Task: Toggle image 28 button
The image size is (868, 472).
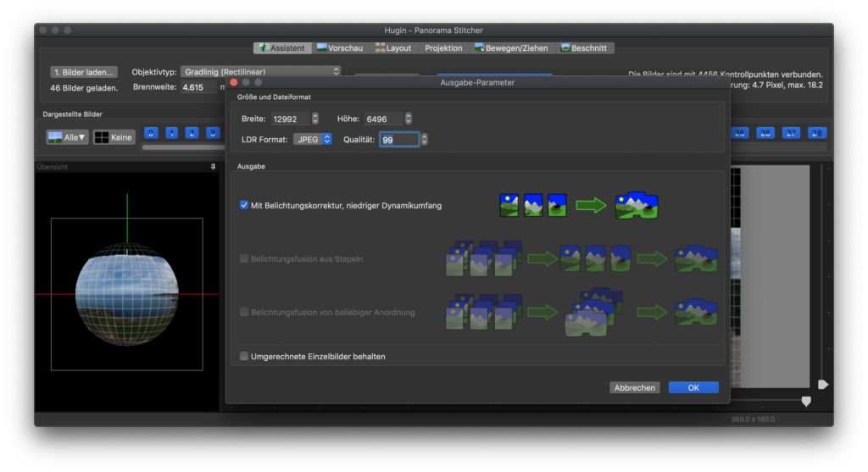Action: coord(816,133)
